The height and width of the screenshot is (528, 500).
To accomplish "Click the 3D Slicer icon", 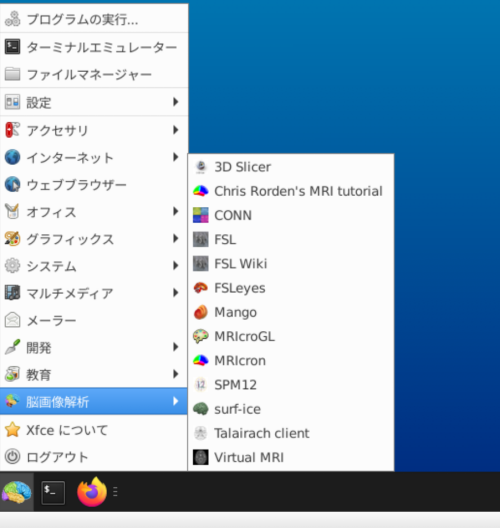I will click(x=201, y=167).
